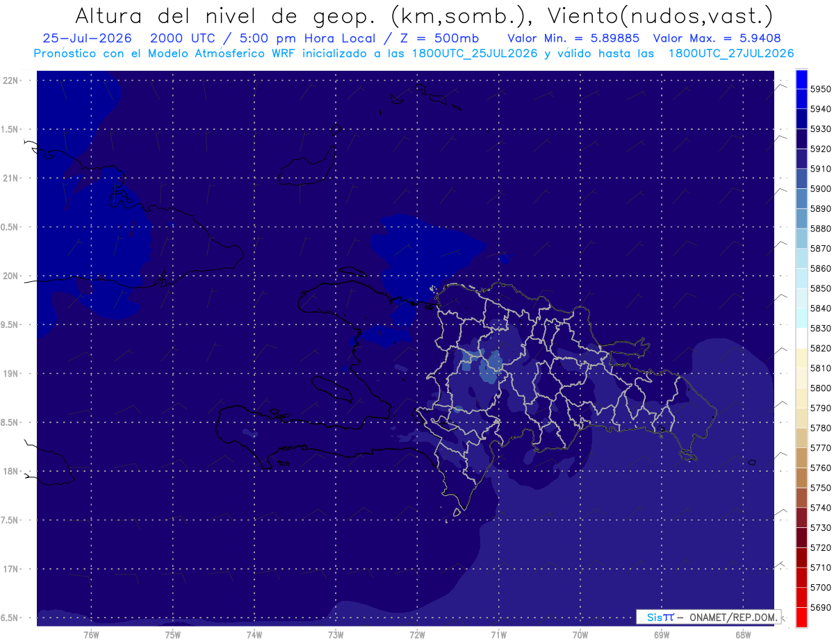
Task: Click the legend value '5860'
Action: tap(821, 268)
